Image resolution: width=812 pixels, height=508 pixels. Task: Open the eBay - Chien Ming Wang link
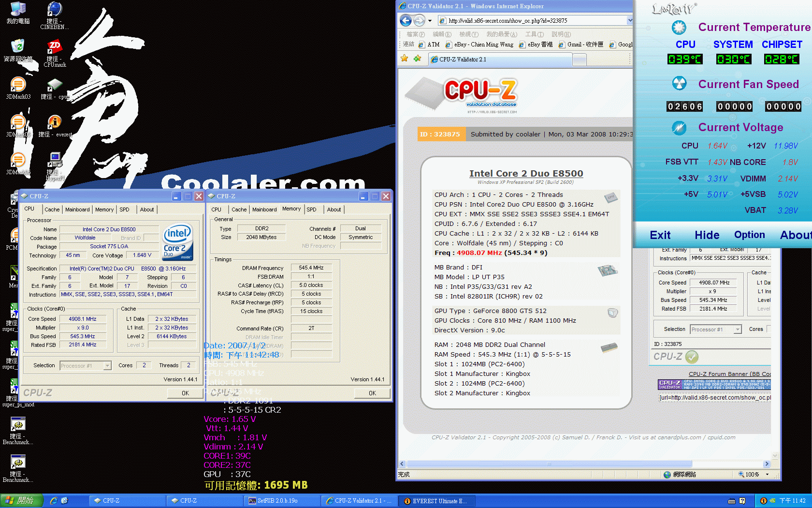479,45
